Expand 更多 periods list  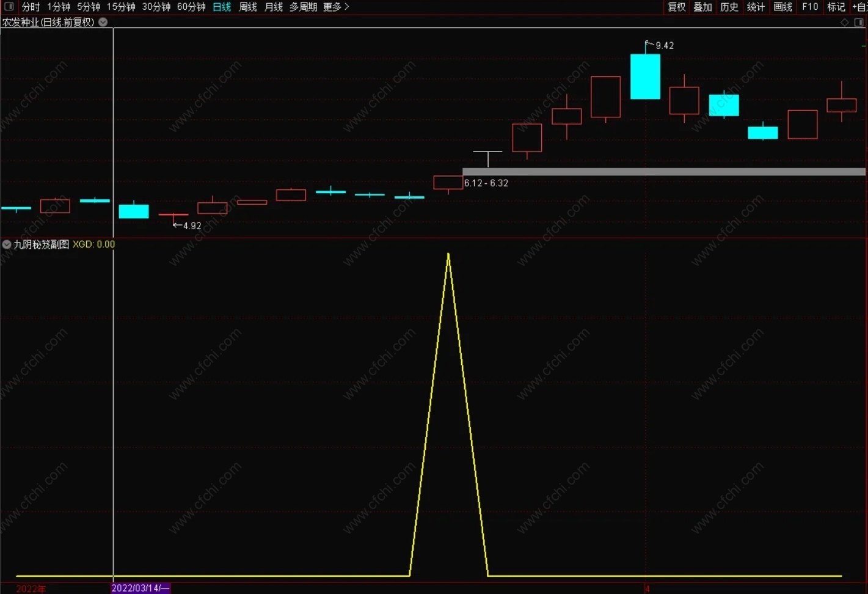337,7
